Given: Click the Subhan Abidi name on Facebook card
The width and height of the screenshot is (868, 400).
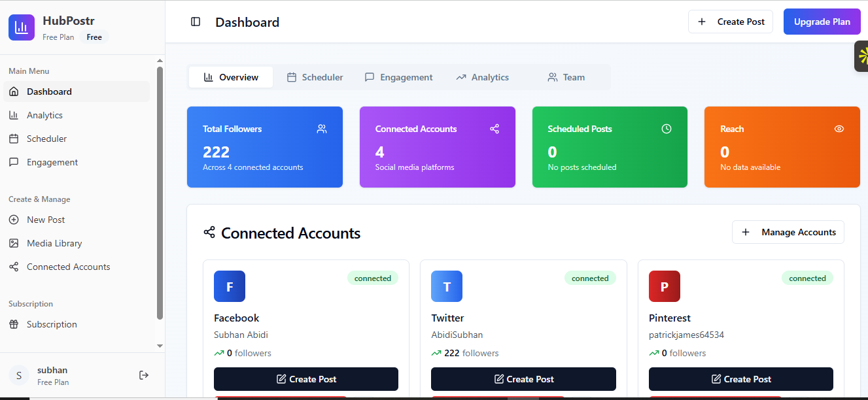Looking at the screenshot, I should (x=241, y=335).
